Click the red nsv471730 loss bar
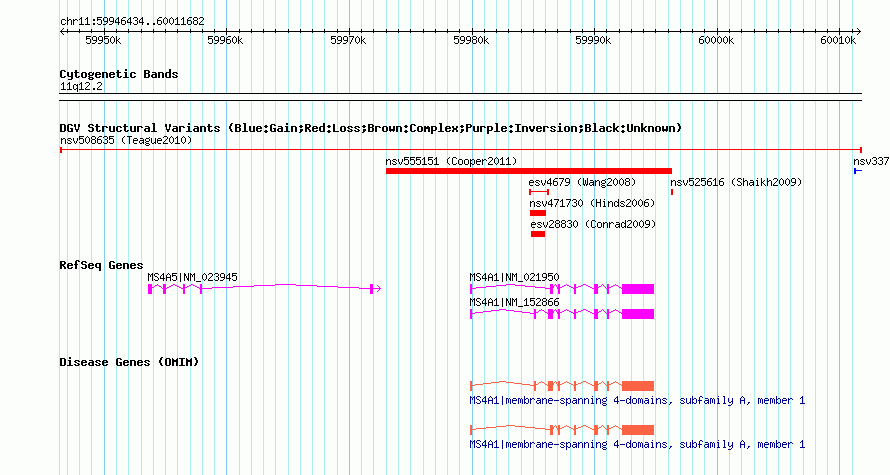Screen dimensions: 890x475 pyautogui.click(x=538, y=213)
